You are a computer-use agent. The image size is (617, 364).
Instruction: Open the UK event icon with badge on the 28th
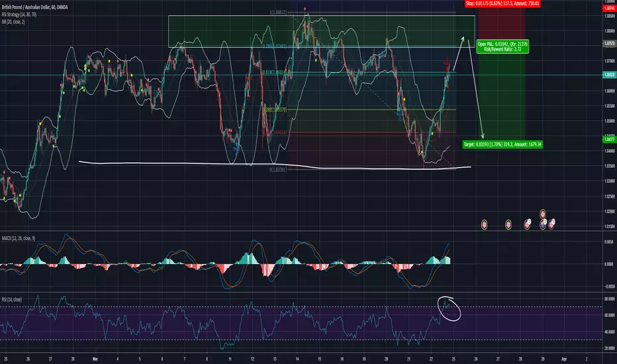527,224
